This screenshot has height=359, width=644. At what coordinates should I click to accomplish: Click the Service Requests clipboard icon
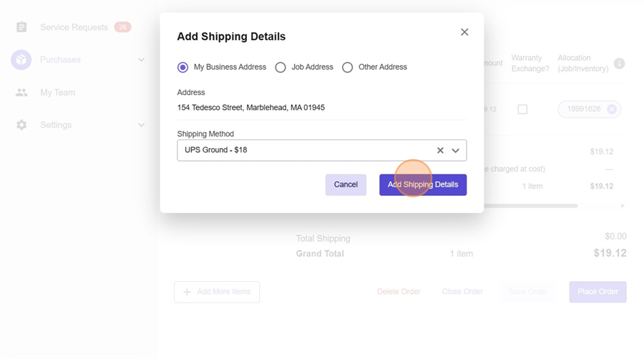tap(21, 27)
